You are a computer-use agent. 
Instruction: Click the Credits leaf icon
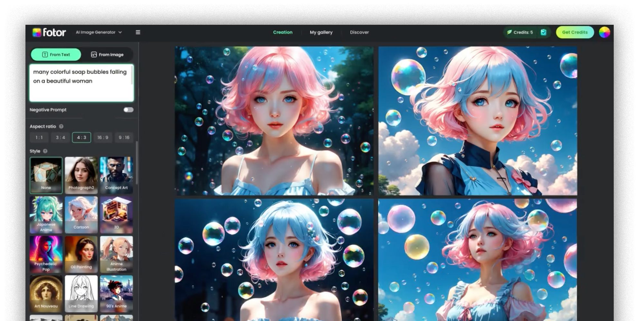click(x=509, y=32)
